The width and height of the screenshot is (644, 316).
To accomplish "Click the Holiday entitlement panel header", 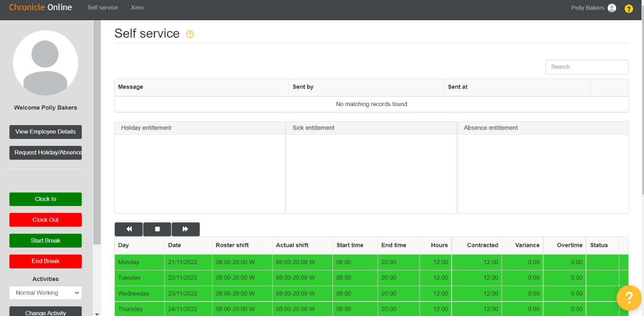I will pos(200,128).
